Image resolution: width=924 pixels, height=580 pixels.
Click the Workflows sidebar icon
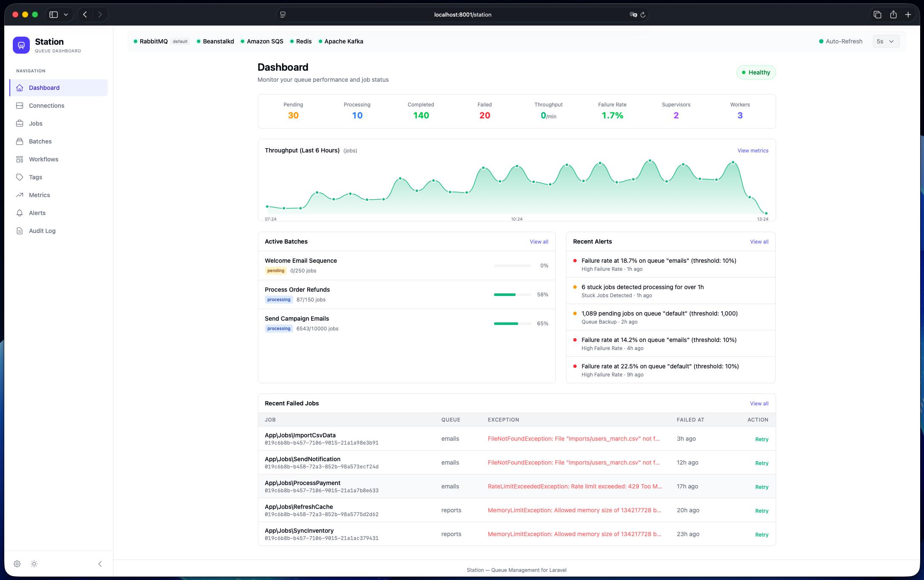[x=20, y=159]
